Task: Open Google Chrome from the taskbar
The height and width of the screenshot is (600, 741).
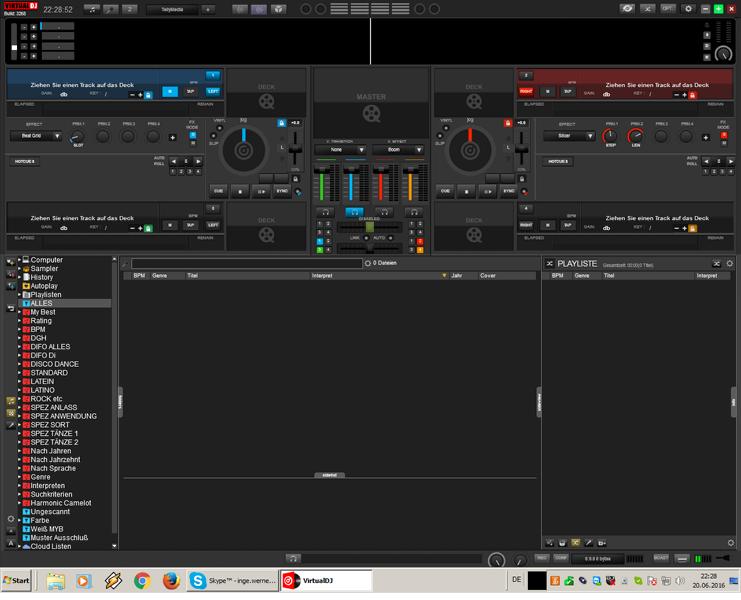Action: 142,580
